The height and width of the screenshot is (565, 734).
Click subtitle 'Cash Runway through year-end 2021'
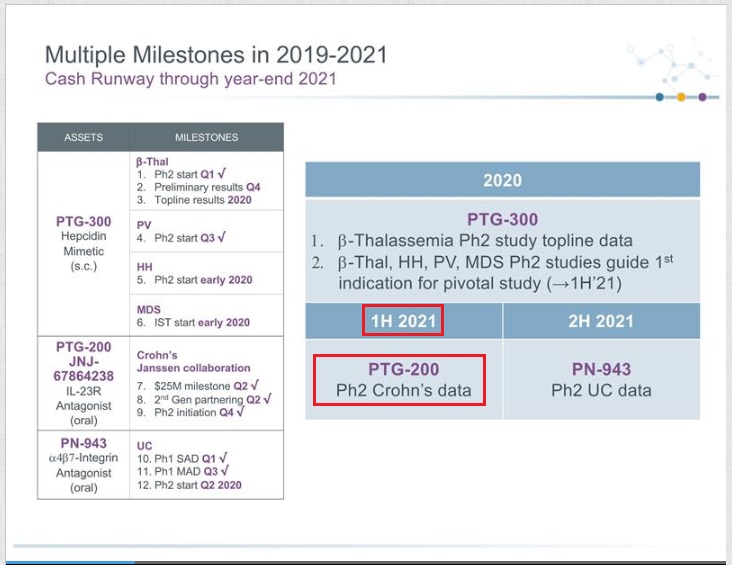point(191,79)
